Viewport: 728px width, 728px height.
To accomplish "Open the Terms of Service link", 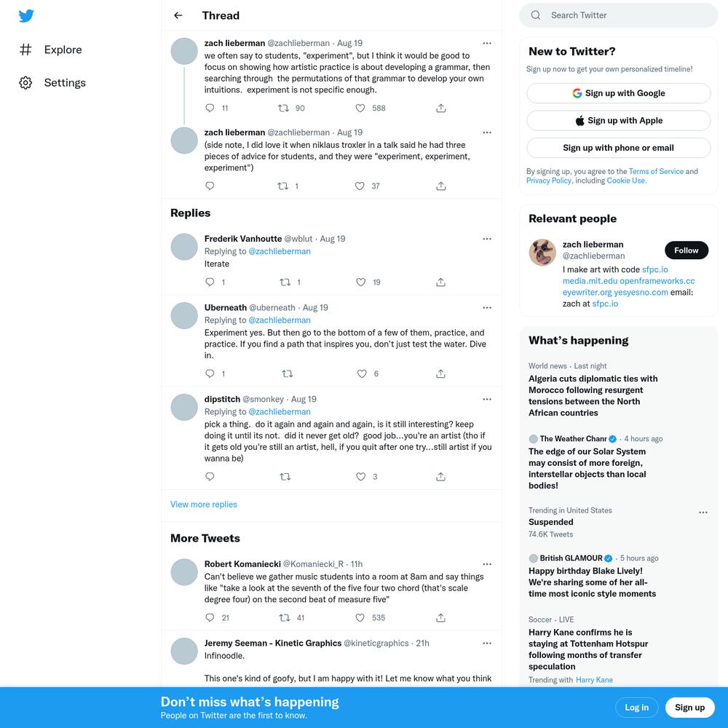I will coord(656,171).
